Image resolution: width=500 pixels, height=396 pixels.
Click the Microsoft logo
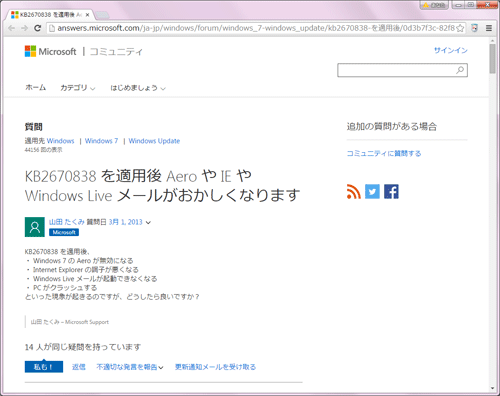[50, 51]
